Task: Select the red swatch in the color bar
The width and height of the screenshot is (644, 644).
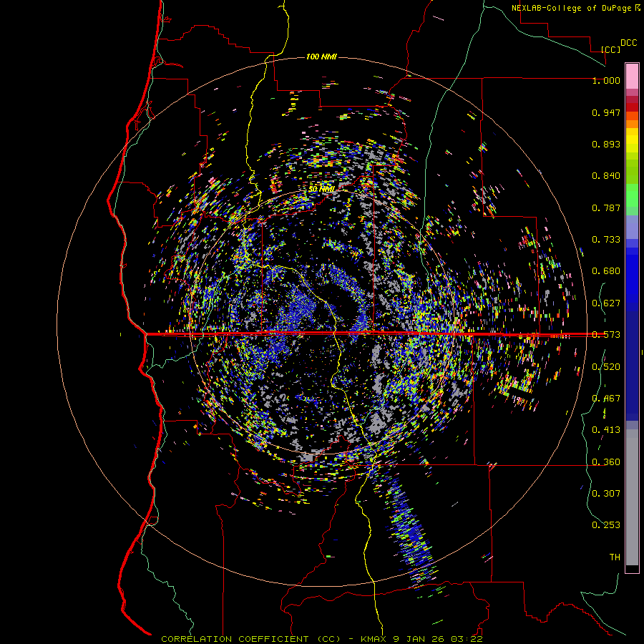Action: point(632,107)
